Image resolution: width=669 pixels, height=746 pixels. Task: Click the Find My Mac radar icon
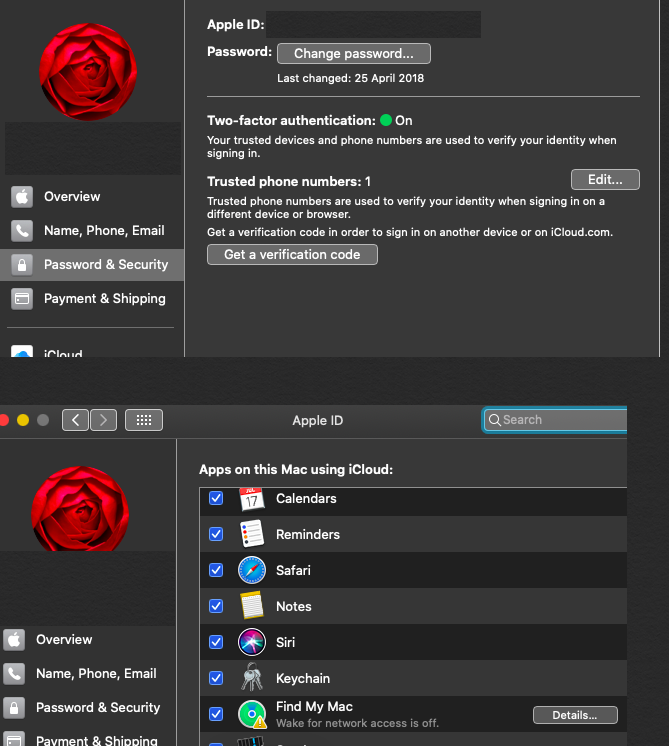[x=252, y=714]
